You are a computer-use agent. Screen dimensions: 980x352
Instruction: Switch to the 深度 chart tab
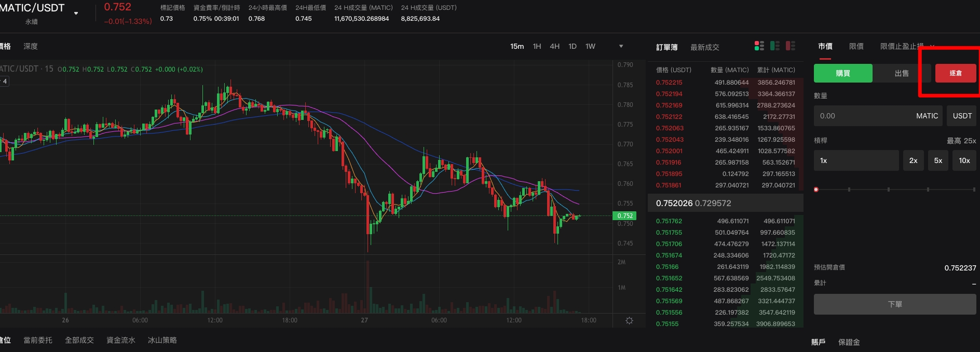pos(31,46)
